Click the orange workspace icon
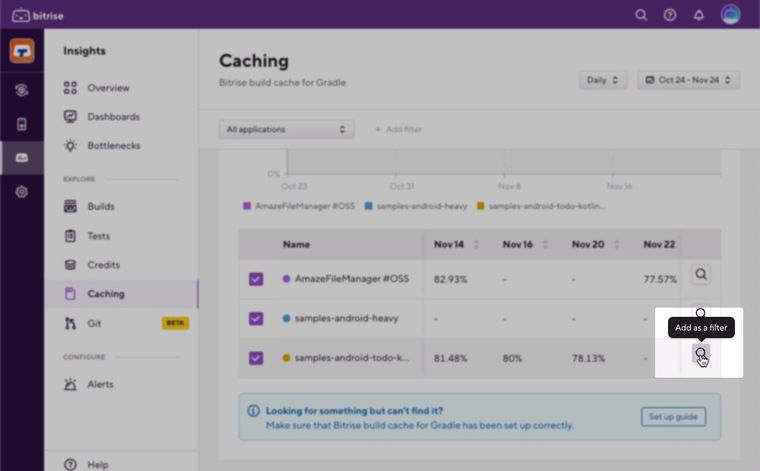 click(22, 51)
